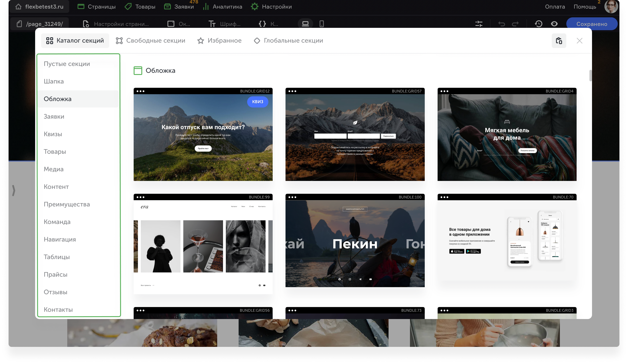Click the paste clipboard icon in the modal
The width and height of the screenshot is (628, 364).
559,41
